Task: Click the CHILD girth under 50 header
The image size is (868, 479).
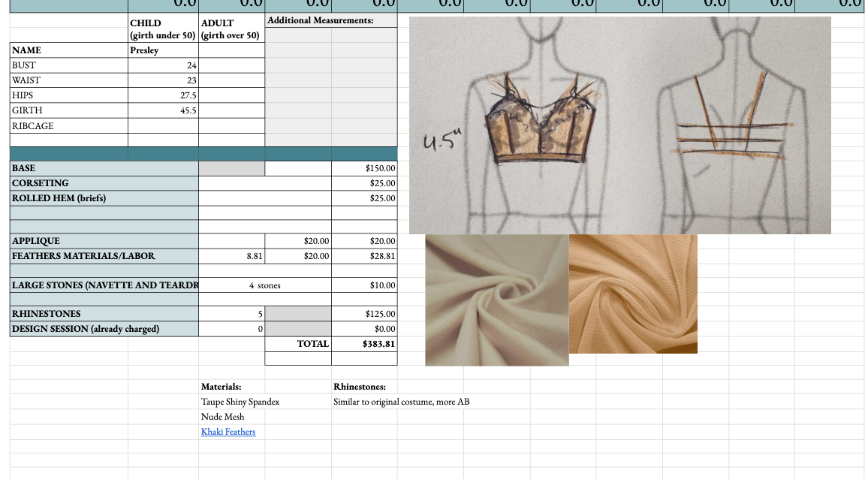Action: 163,29
